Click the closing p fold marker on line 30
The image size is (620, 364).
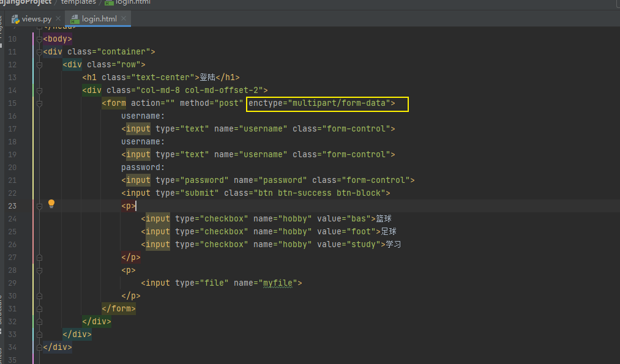coord(39,296)
